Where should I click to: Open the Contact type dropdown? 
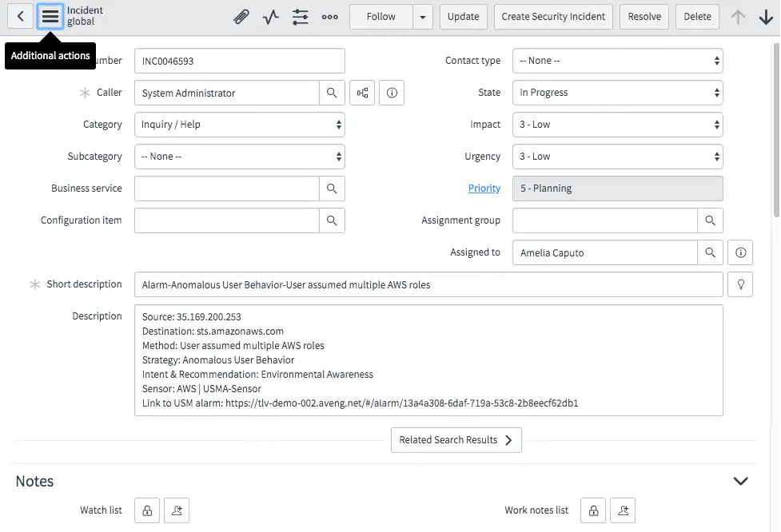point(618,61)
